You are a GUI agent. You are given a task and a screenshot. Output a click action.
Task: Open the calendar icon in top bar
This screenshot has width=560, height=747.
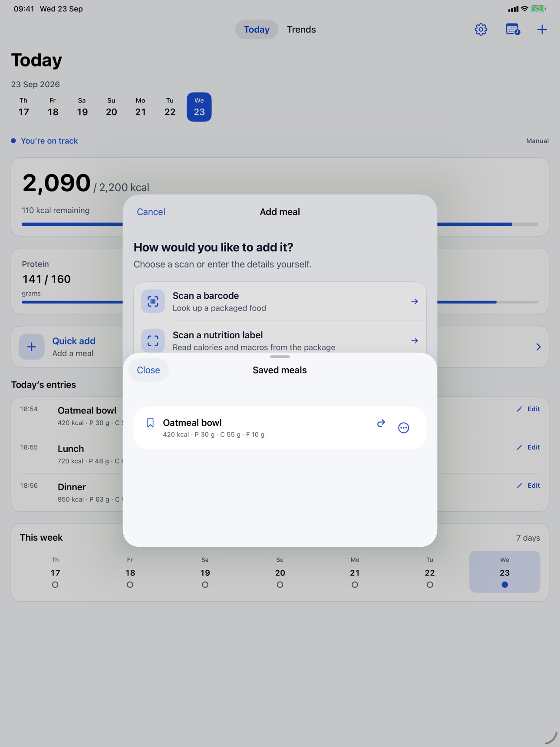pyautogui.click(x=513, y=30)
